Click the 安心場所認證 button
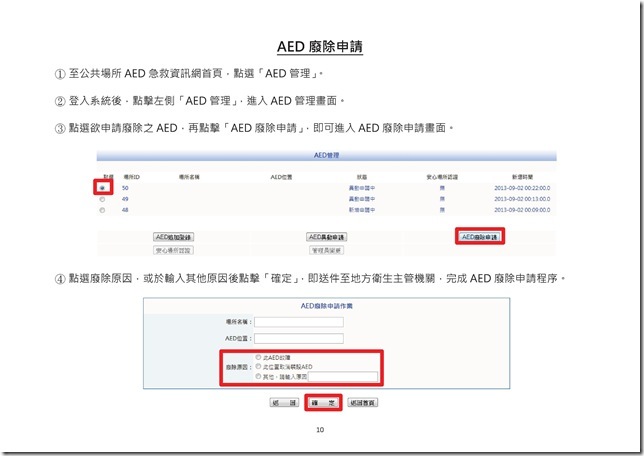 click(173, 250)
